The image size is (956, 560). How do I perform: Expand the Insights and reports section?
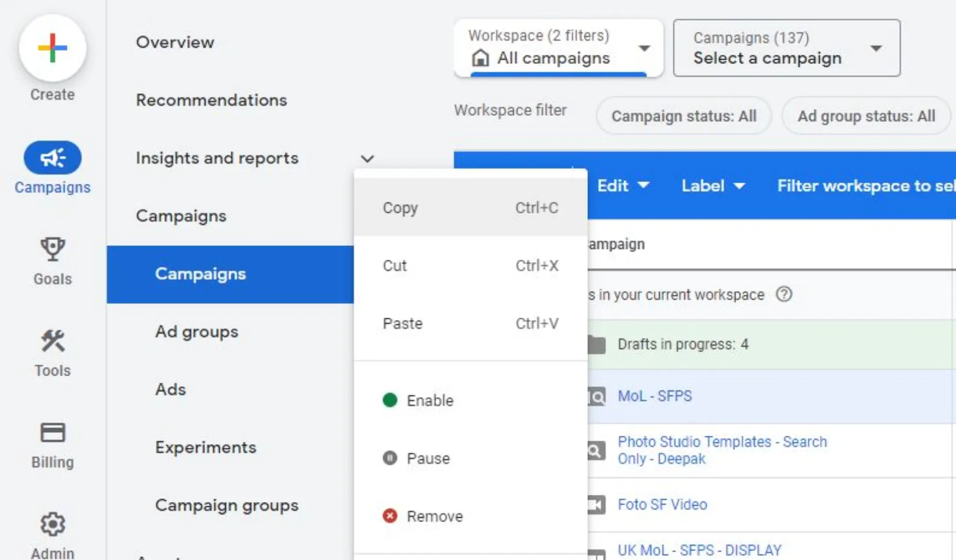click(367, 158)
